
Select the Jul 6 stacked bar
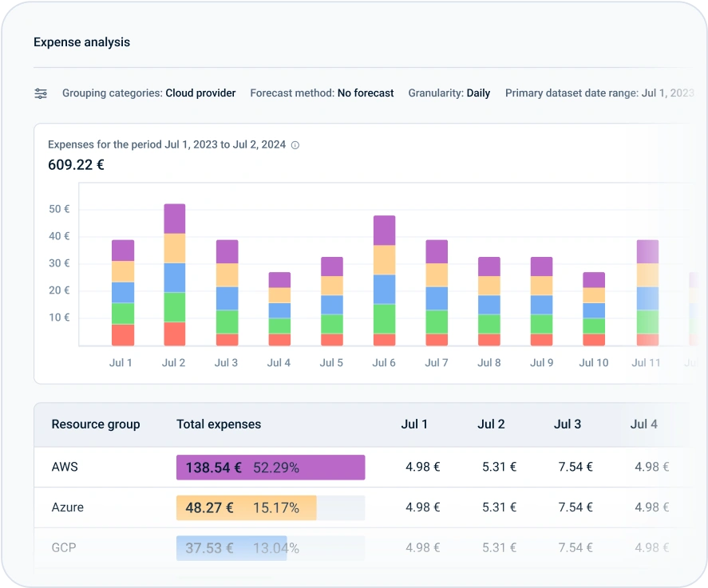coord(384,281)
